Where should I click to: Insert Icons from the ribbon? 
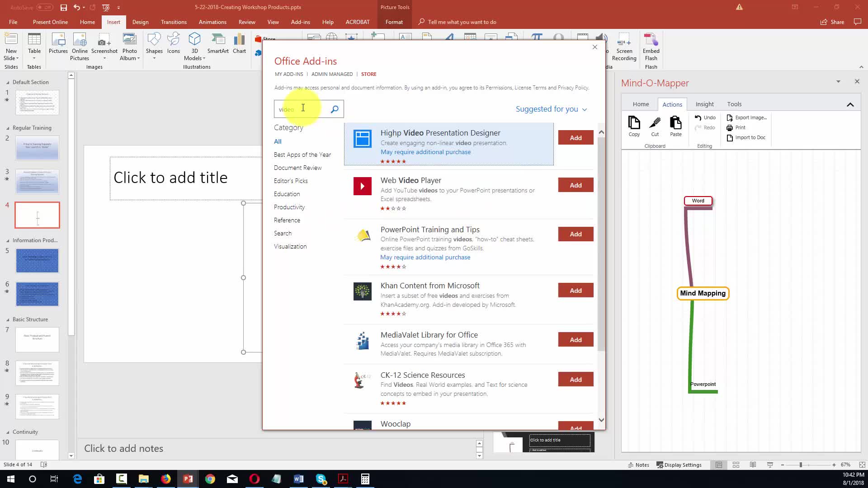(x=174, y=43)
